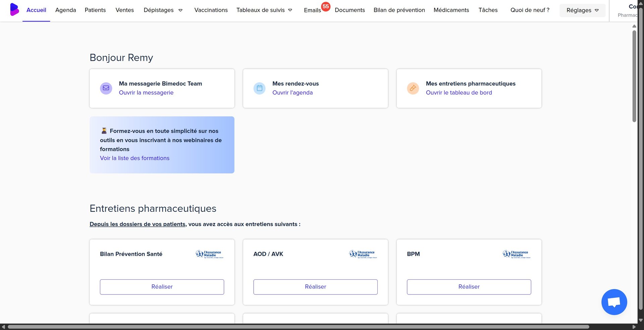The height and width of the screenshot is (330, 644).
Task: Click Assurance Maladie logo on AOD / AVK card
Action: (363, 254)
